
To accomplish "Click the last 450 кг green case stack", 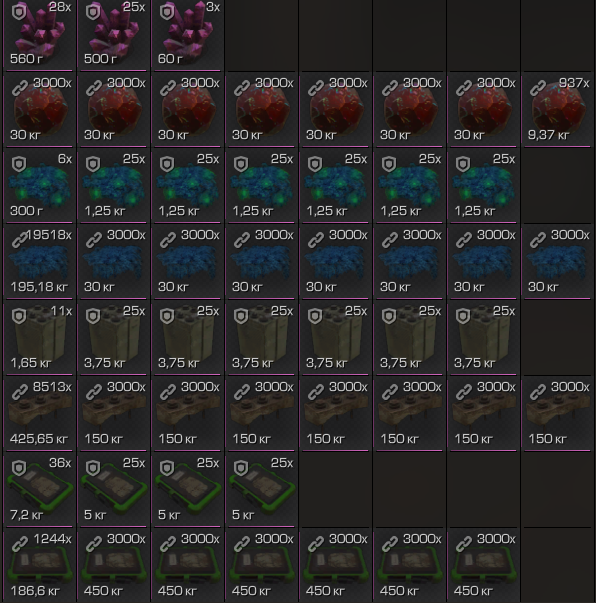I will (483, 567).
